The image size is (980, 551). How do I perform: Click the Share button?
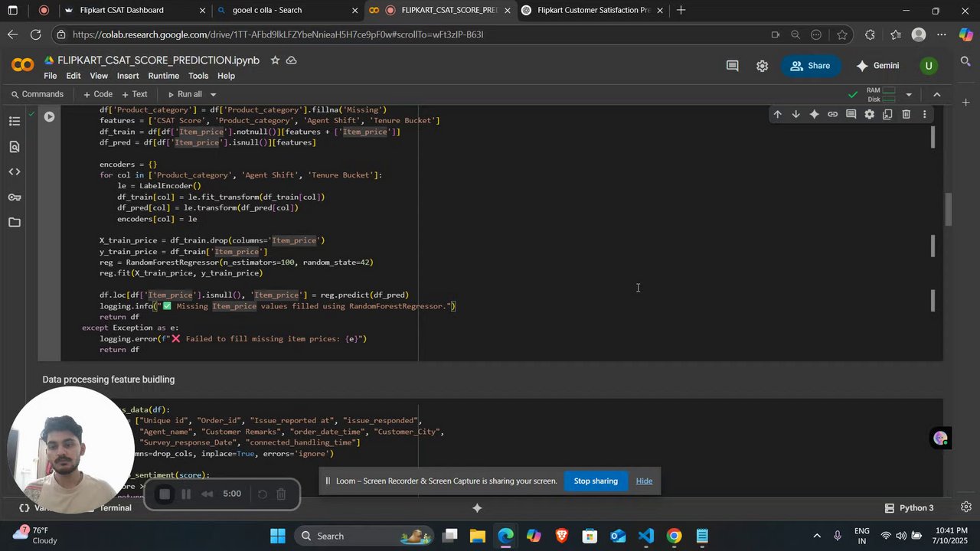click(810, 66)
